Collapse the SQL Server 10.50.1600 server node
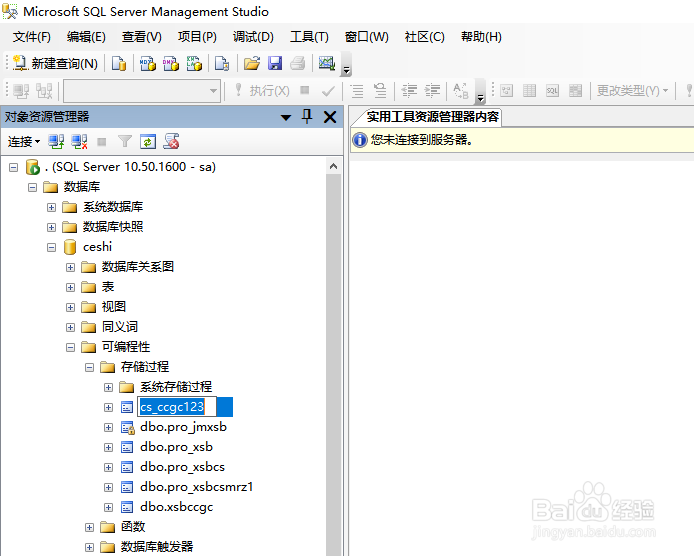 [x=14, y=167]
